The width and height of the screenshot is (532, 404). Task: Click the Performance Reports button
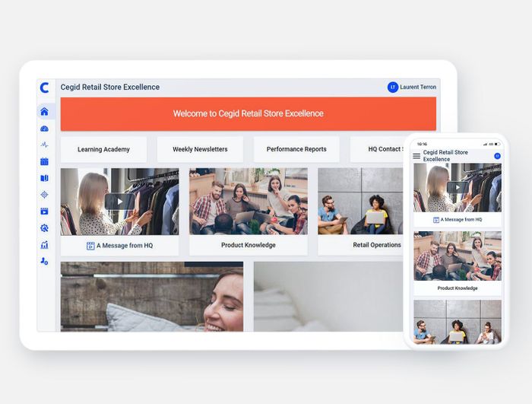(296, 149)
